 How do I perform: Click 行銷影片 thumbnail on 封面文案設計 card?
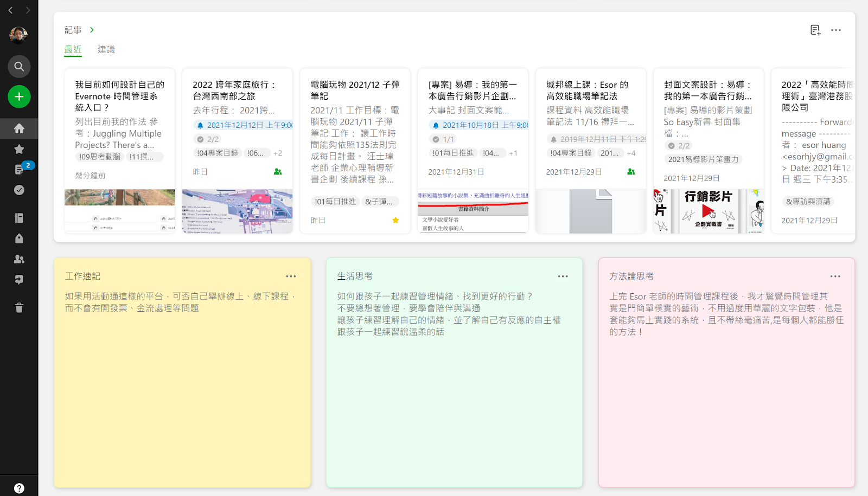[x=709, y=211]
